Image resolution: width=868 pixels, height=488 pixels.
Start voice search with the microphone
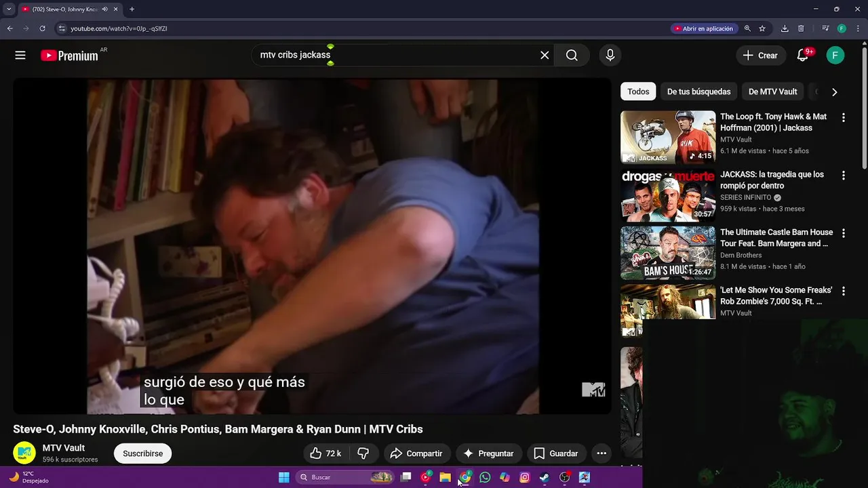(x=610, y=56)
